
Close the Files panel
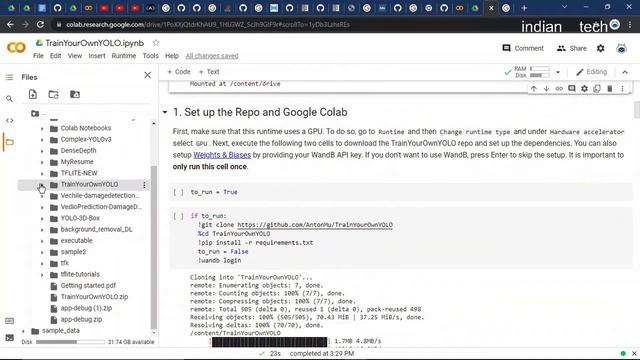(x=147, y=75)
